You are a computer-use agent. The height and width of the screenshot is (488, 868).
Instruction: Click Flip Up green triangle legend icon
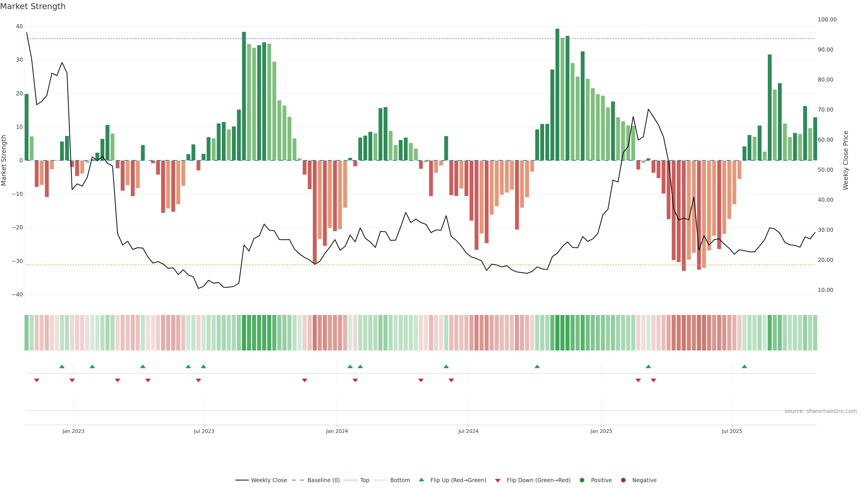(421, 480)
